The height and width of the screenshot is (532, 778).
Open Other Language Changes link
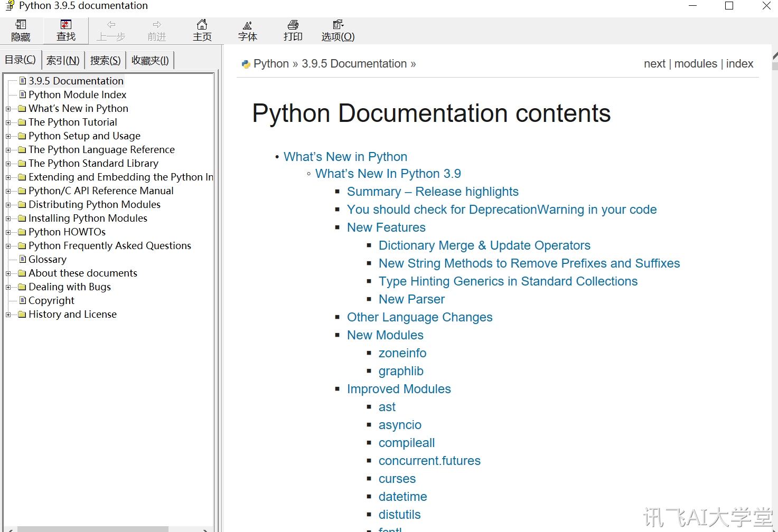(x=419, y=317)
